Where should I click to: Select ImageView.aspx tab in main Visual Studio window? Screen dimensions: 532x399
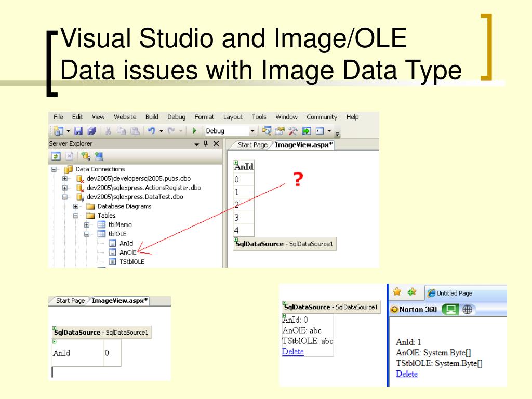(303, 145)
